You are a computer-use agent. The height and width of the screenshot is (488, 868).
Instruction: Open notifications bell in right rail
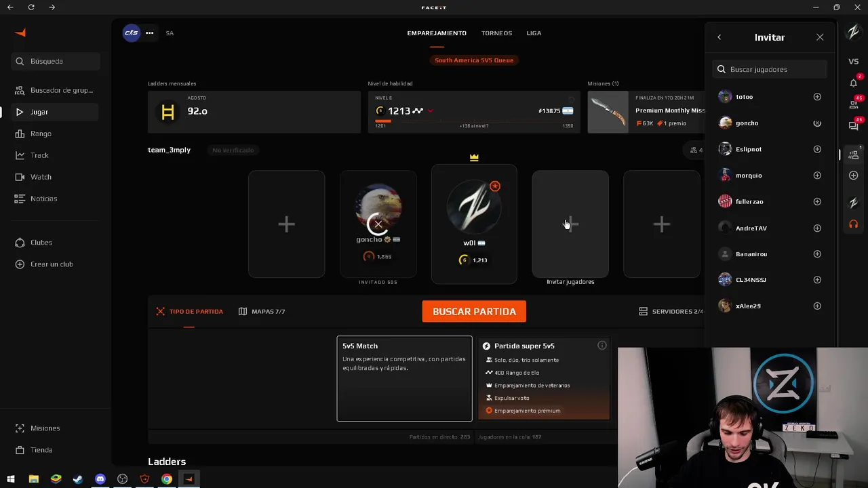click(854, 83)
